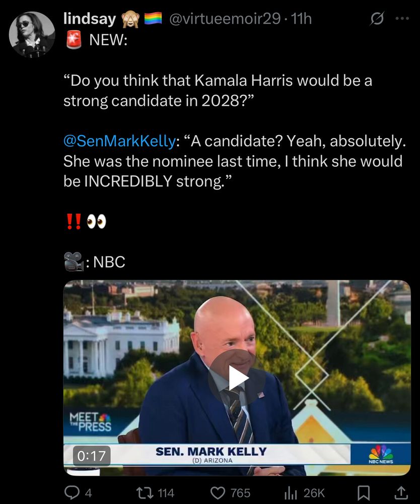
Task: View post analytics bar chart icon
Action: point(290,493)
